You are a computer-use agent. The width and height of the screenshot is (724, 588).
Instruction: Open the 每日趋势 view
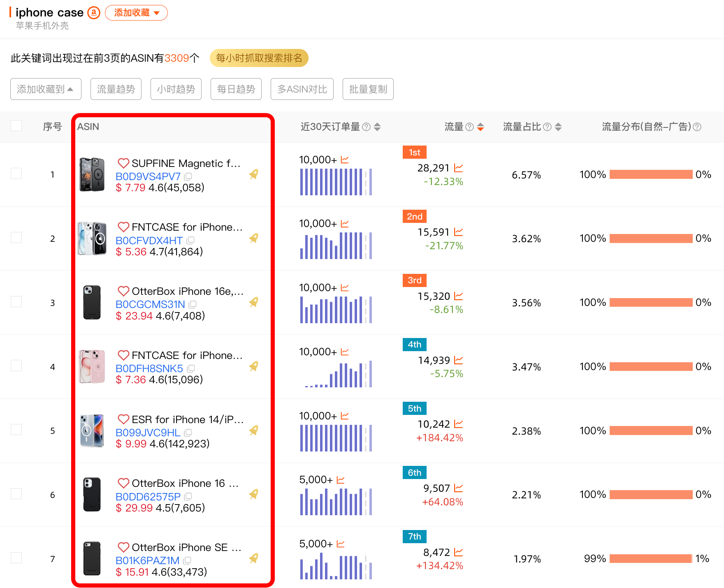click(236, 89)
